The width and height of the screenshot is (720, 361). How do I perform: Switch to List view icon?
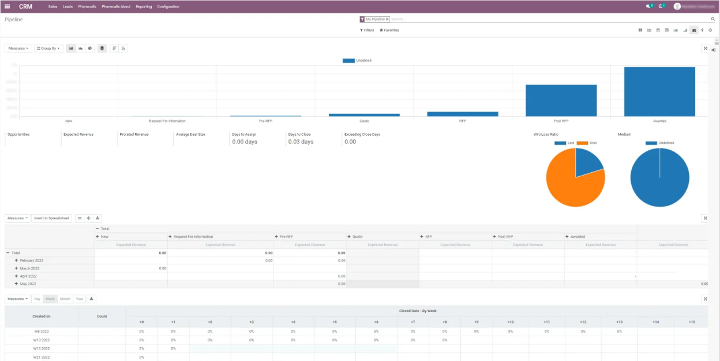coord(649,30)
